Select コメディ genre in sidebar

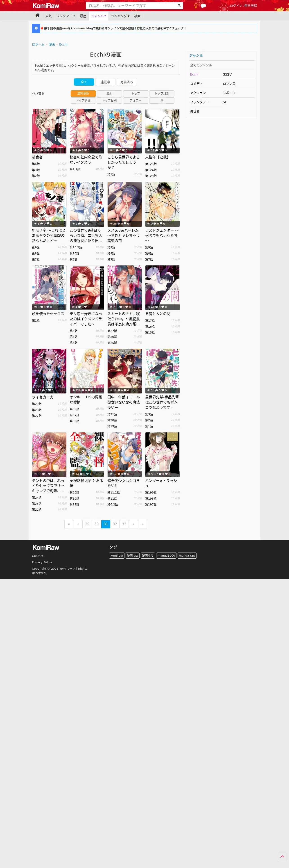click(x=196, y=84)
